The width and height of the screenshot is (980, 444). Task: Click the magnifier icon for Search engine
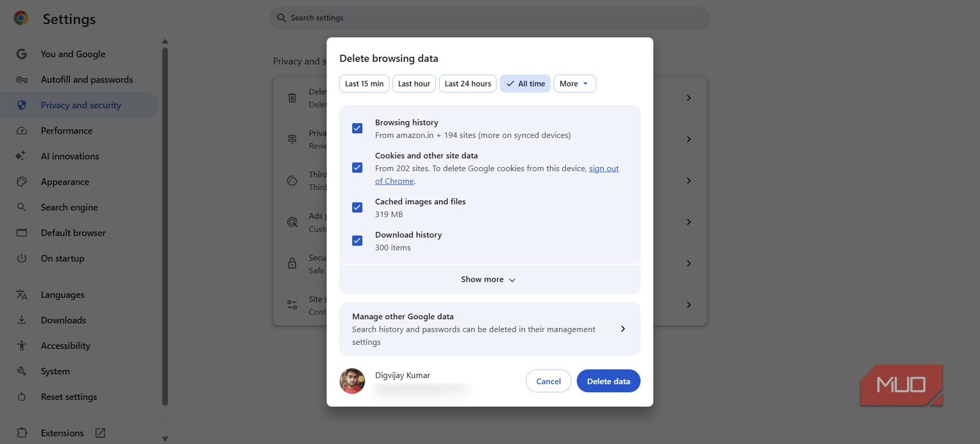[x=21, y=207]
